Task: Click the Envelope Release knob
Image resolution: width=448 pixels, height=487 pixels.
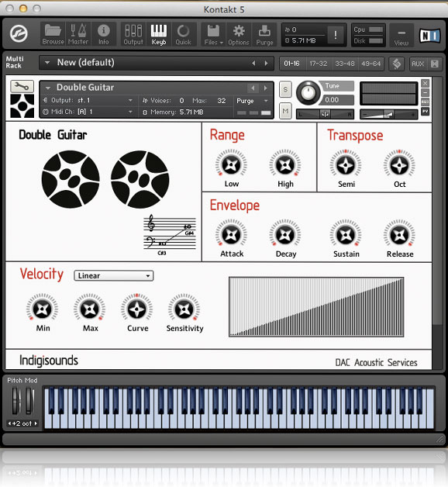Action: tap(399, 235)
